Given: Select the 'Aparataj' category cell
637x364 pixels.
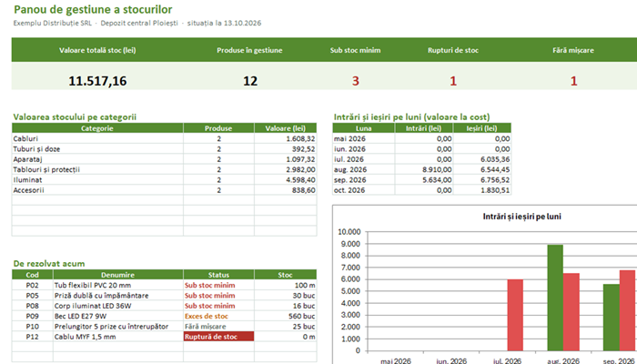Looking at the screenshot, I should tap(97, 159).
